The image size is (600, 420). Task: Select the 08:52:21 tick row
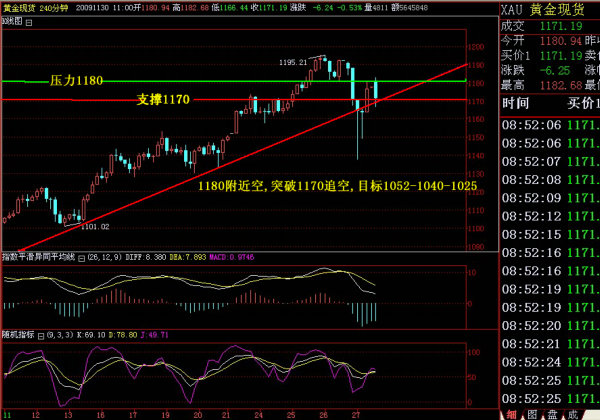tap(550, 344)
